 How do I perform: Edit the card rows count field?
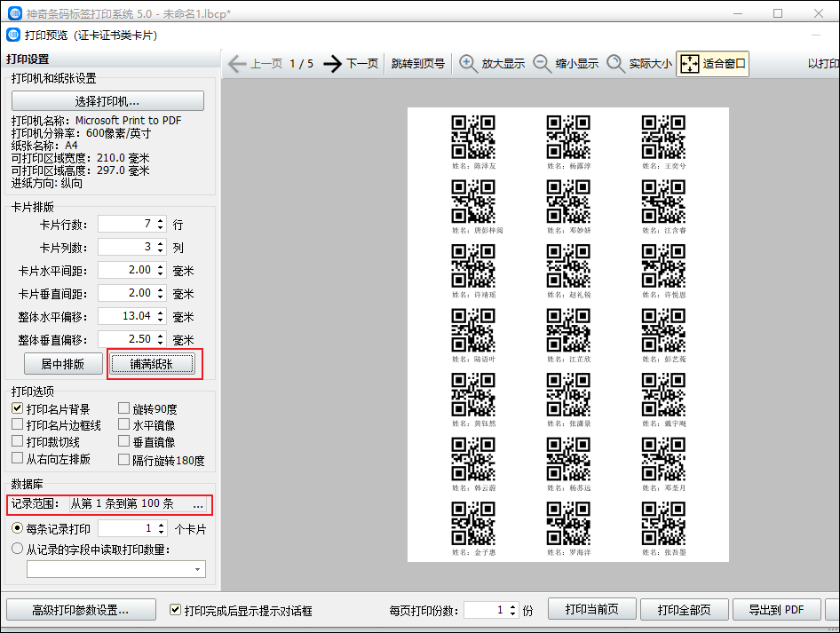coord(128,225)
